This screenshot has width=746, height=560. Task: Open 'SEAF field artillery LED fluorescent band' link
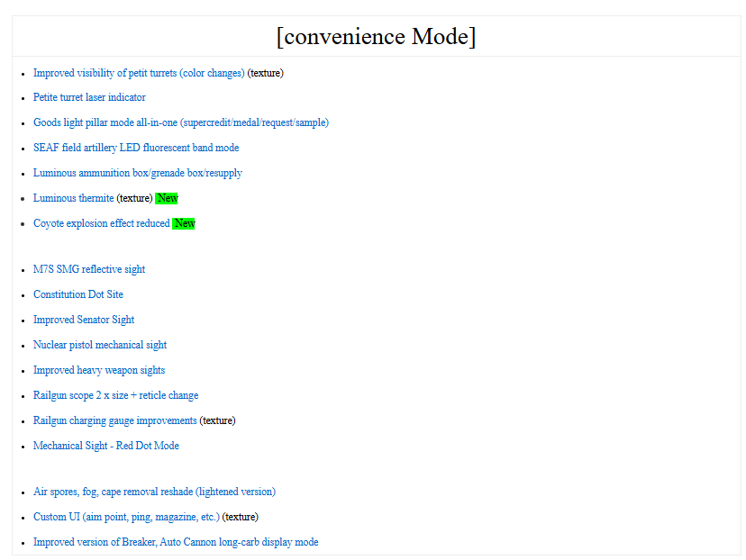[135, 148]
